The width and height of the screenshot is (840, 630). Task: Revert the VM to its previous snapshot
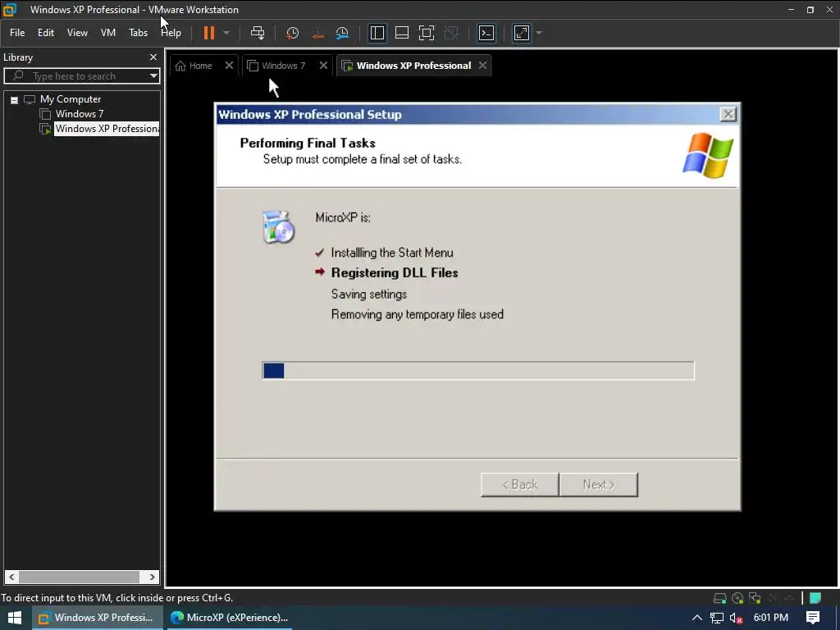(x=317, y=33)
